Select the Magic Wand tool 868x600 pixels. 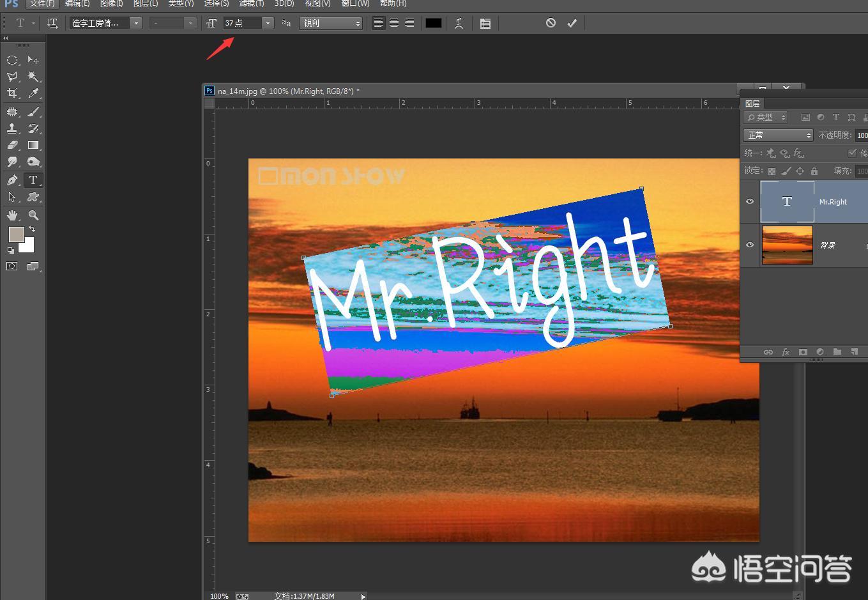click(33, 77)
